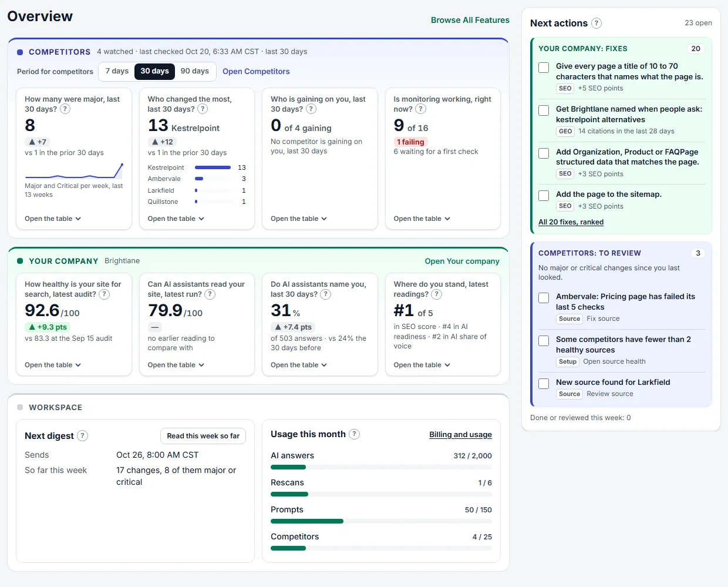Open help icon next to Usage this month

pyautogui.click(x=354, y=434)
